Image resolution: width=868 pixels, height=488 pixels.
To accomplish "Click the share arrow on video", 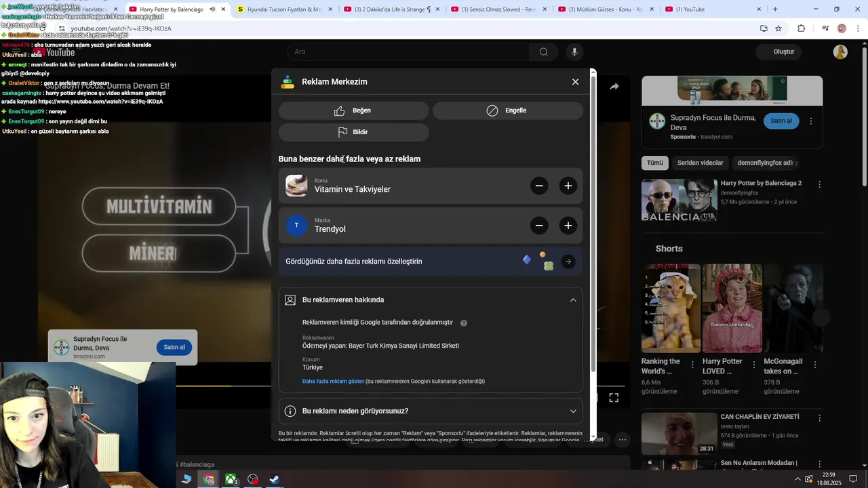I will click(614, 87).
